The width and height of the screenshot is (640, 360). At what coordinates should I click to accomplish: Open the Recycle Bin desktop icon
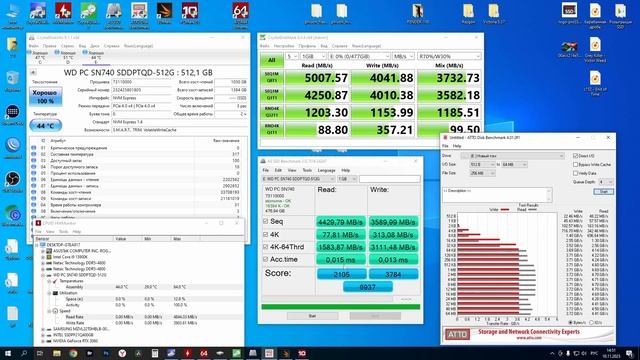(x=13, y=80)
